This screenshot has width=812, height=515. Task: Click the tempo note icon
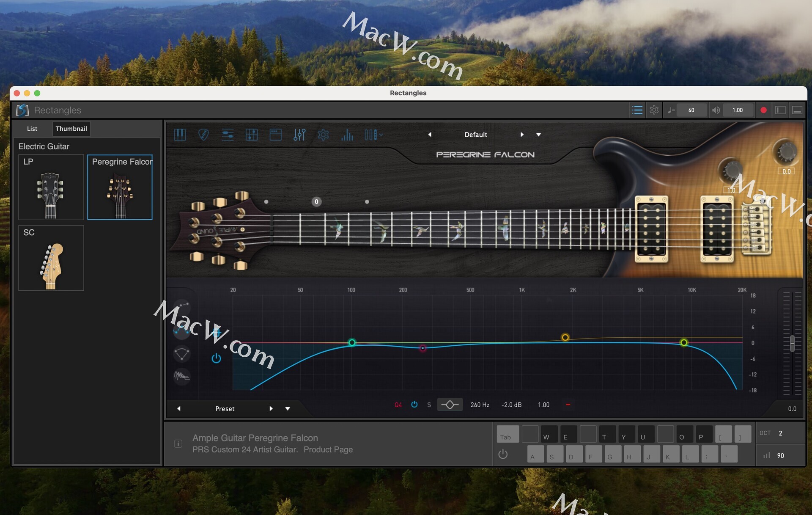tap(671, 110)
